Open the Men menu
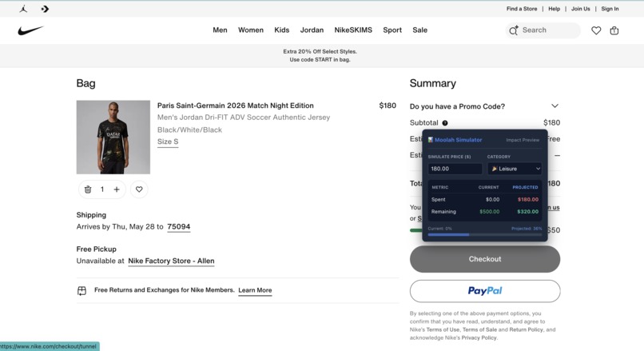 point(220,30)
